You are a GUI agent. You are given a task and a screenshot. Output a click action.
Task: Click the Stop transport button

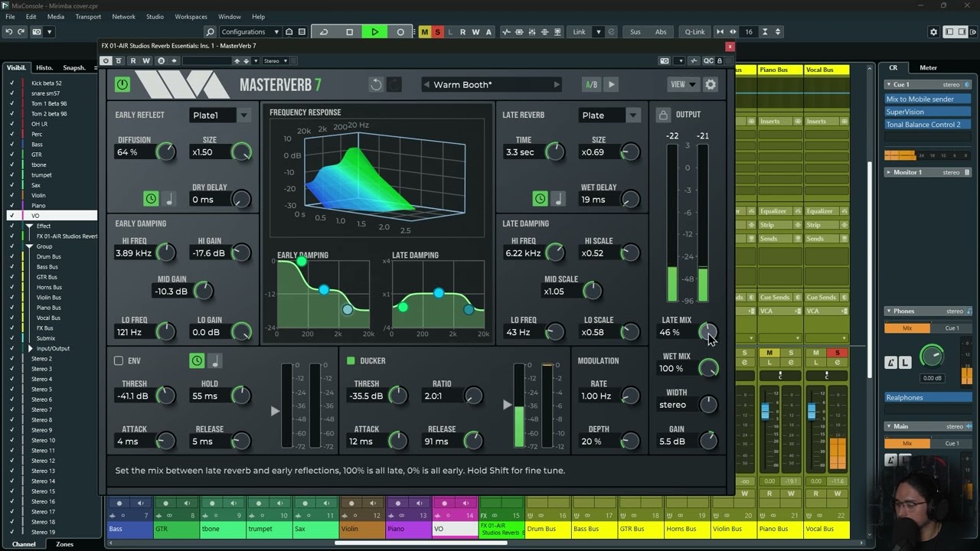pos(350,32)
